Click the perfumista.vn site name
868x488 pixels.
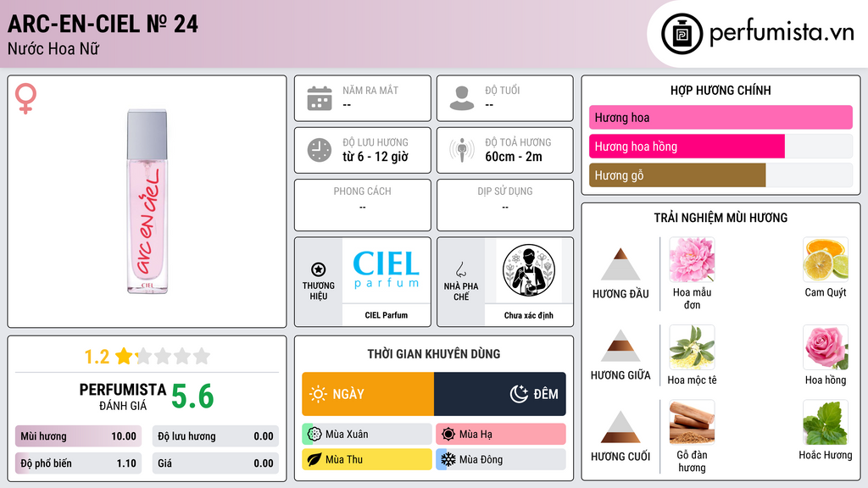click(x=782, y=32)
